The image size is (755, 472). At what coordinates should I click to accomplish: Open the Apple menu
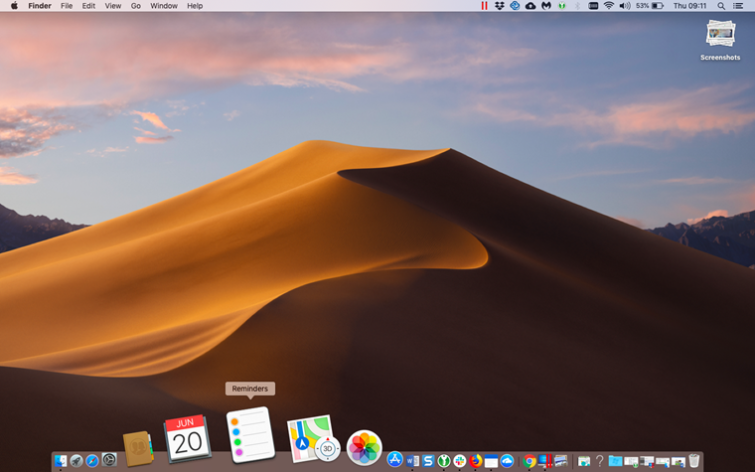pyautogui.click(x=14, y=6)
